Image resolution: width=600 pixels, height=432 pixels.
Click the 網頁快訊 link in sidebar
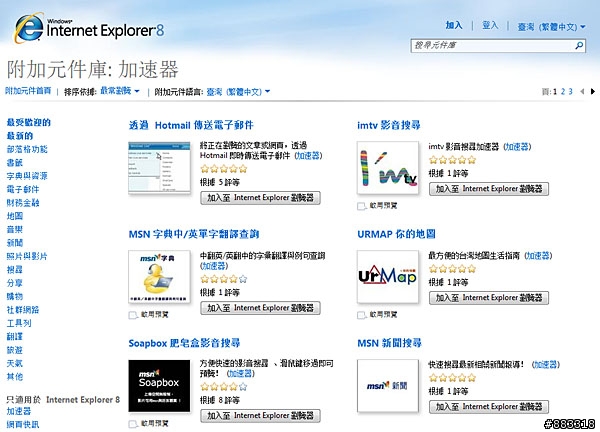(23, 425)
